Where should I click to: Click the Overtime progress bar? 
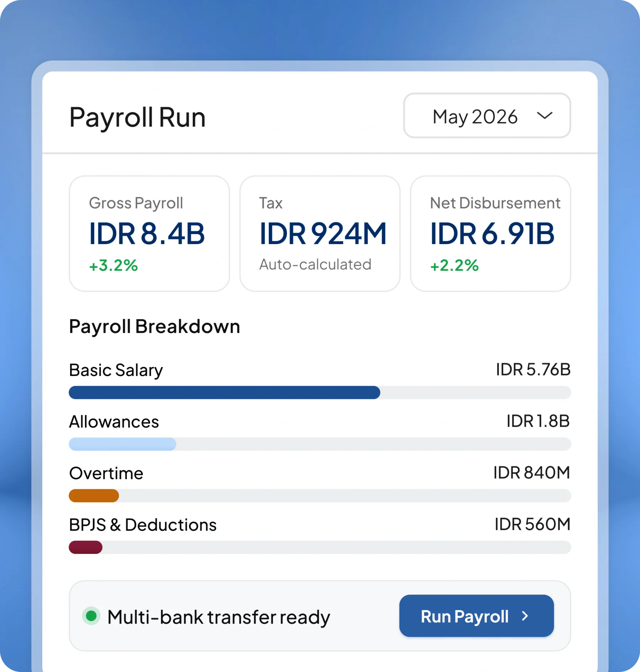[x=320, y=496]
